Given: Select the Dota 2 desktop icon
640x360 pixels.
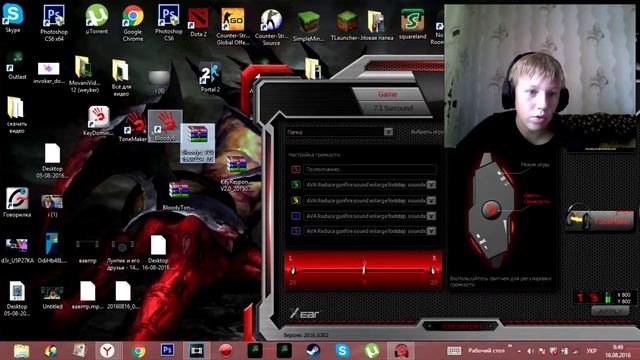Looking at the screenshot, I should pos(198,22).
